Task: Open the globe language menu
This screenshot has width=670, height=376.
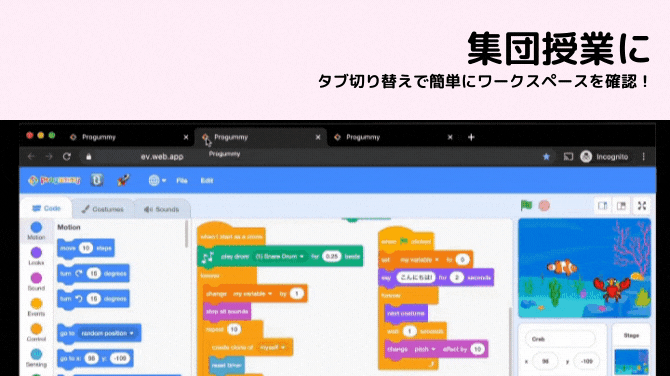Action: pos(157,180)
